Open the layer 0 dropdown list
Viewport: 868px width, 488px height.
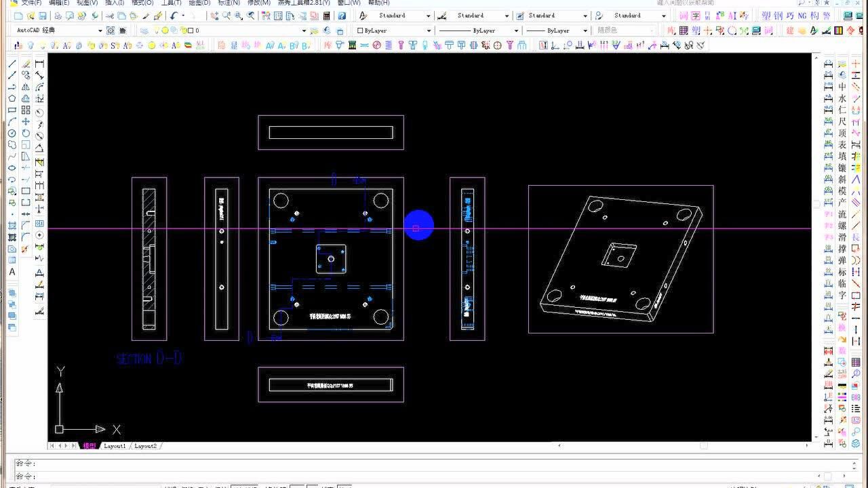click(x=304, y=30)
